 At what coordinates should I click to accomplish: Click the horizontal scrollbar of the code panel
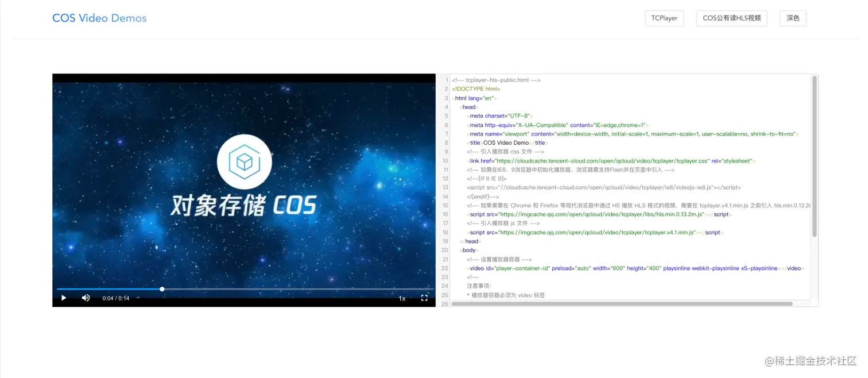click(622, 303)
